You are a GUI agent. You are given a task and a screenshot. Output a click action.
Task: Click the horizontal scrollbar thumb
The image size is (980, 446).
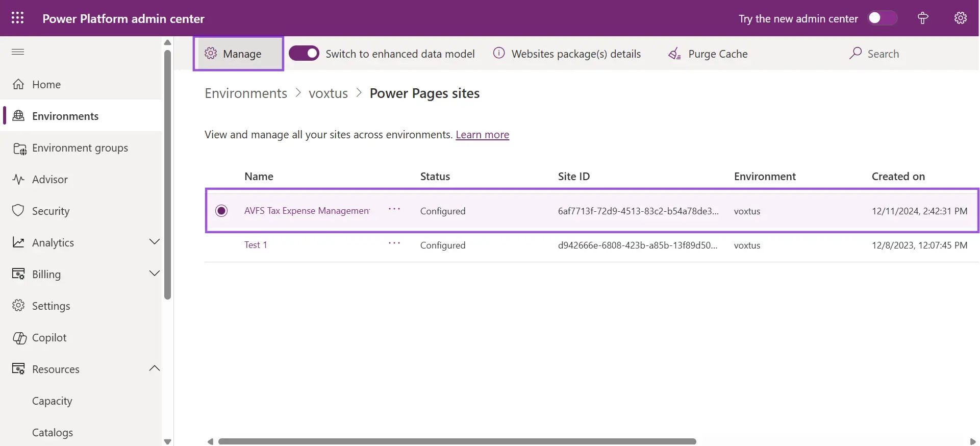click(457, 441)
